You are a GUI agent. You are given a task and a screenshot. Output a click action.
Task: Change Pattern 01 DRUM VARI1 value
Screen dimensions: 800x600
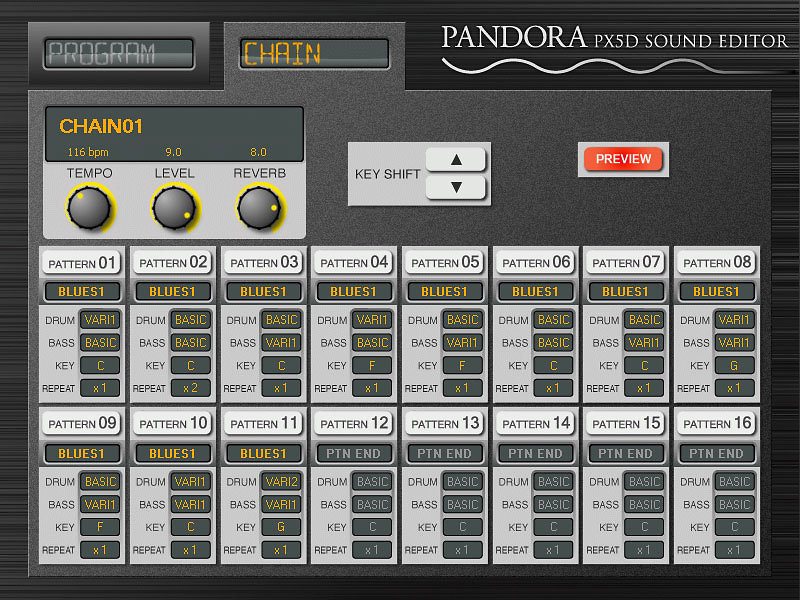pos(100,320)
